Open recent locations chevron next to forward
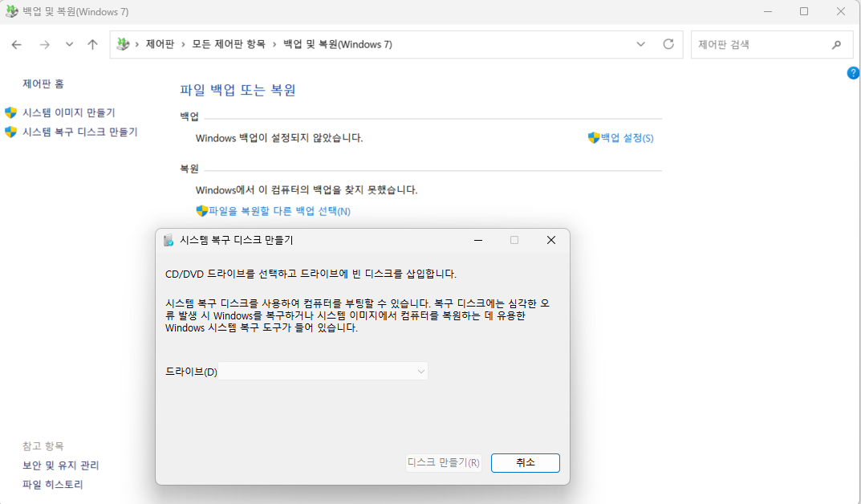Image resolution: width=861 pixels, height=504 pixels. coord(69,44)
